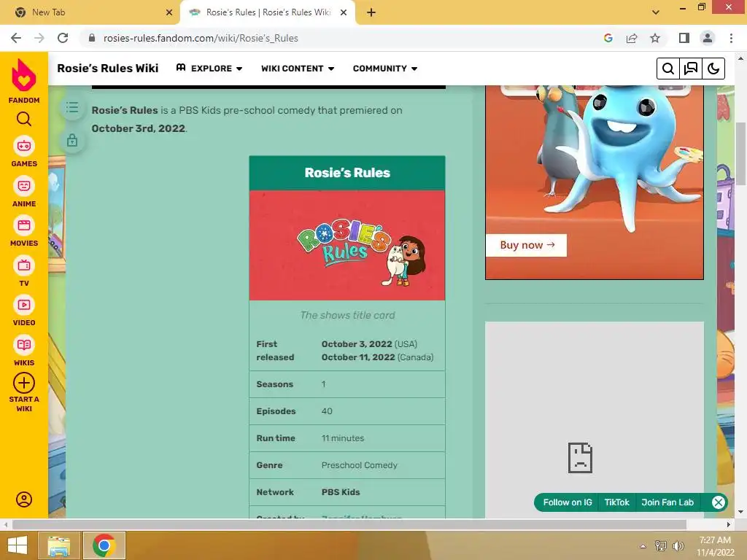Image resolution: width=747 pixels, height=560 pixels.
Task: Click the '11 minutes' run time value
Action: [x=343, y=438]
